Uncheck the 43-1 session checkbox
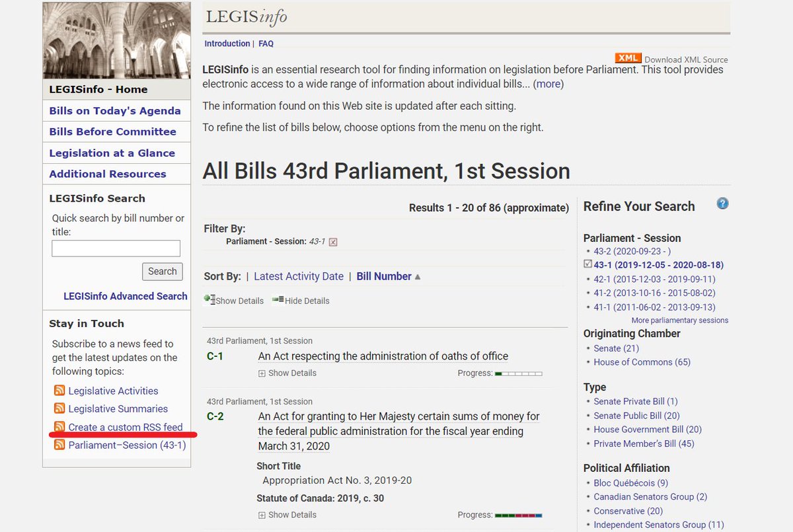This screenshot has width=793, height=532. tap(587, 264)
